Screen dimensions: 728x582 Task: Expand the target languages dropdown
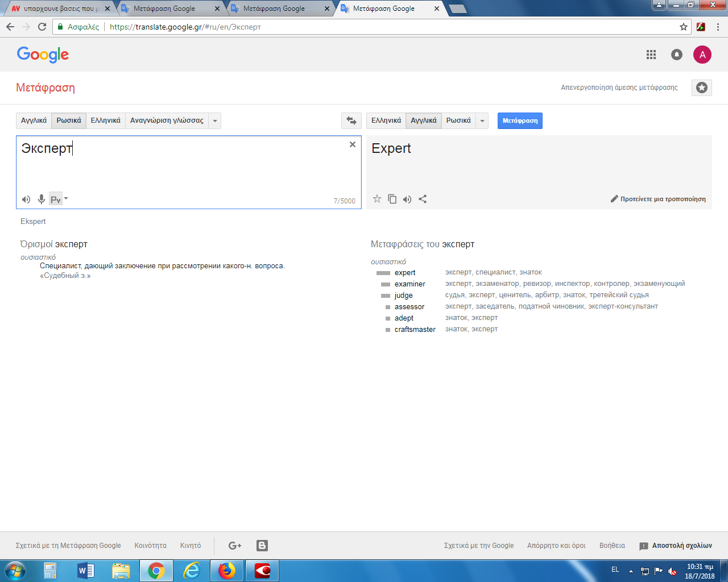click(x=482, y=120)
